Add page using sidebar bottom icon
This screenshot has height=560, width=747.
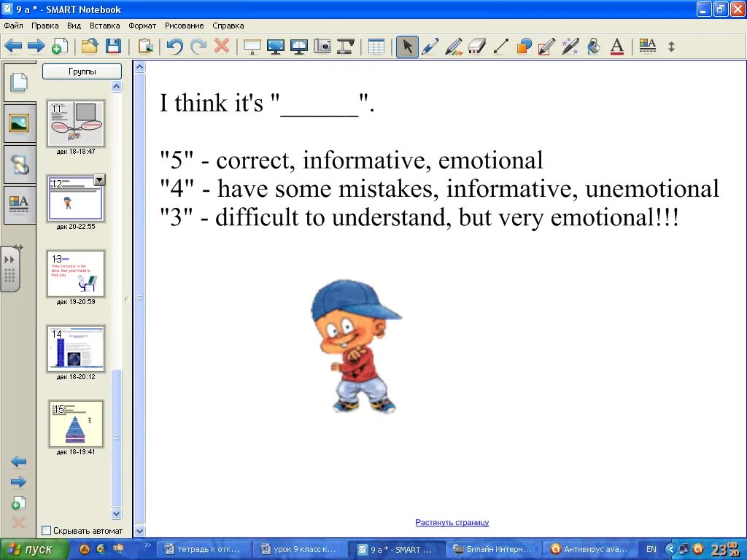pyautogui.click(x=18, y=503)
